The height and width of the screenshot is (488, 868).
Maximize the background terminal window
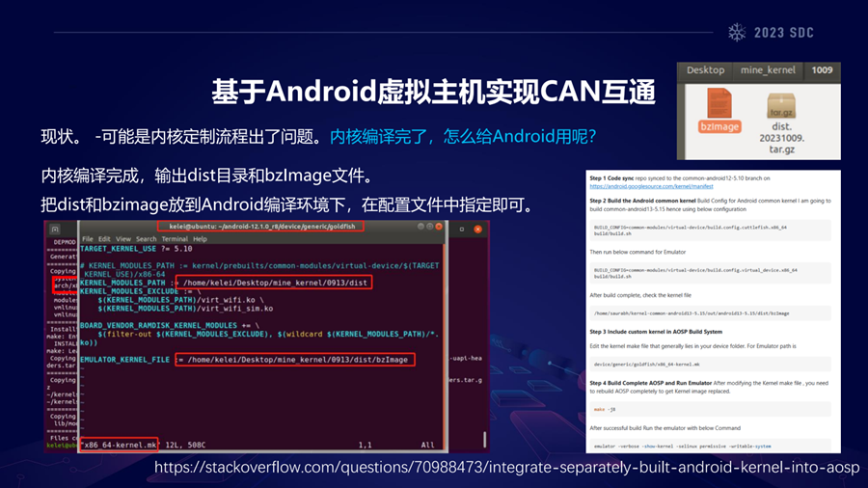(462, 230)
